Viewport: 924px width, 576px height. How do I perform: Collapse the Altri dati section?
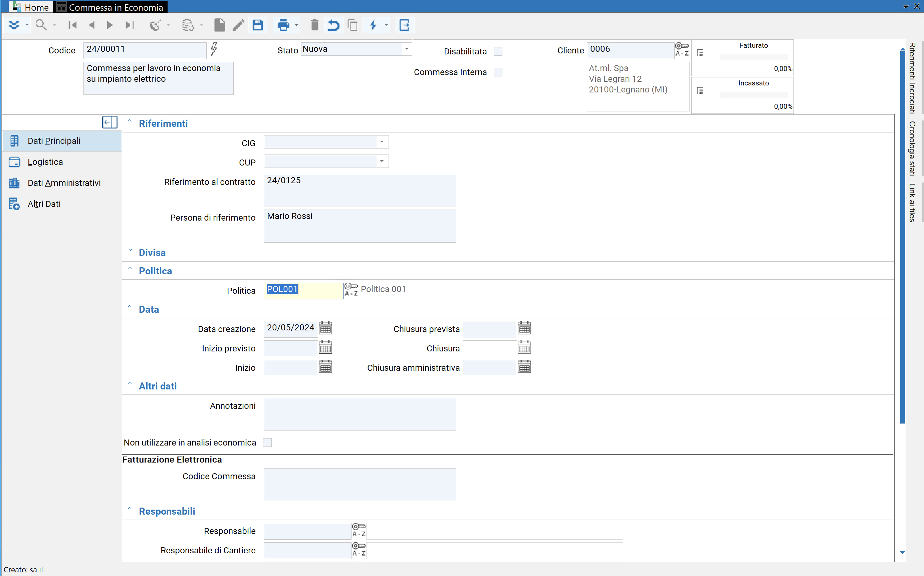pyautogui.click(x=130, y=384)
